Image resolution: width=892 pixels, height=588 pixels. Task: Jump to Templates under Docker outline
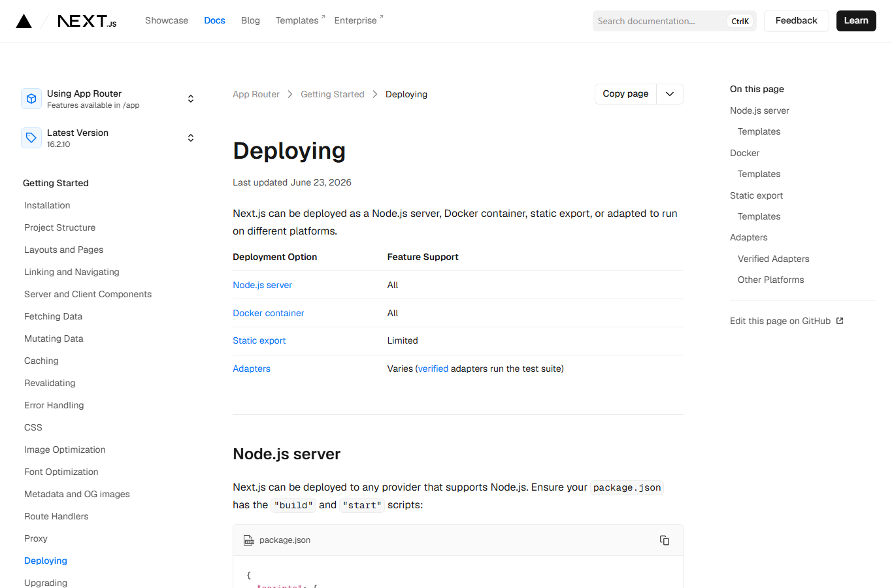tap(759, 174)
